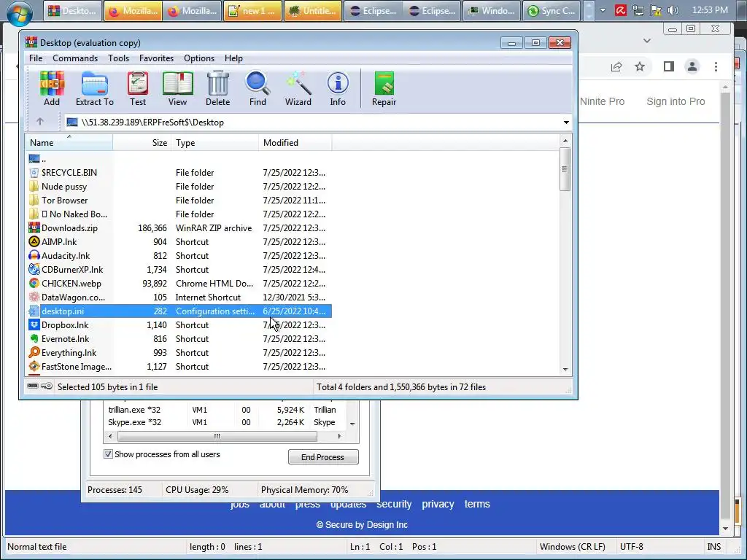Select the Skype.exe *32 process row
This screenshot has height=560, width=747.
point(224,422)
